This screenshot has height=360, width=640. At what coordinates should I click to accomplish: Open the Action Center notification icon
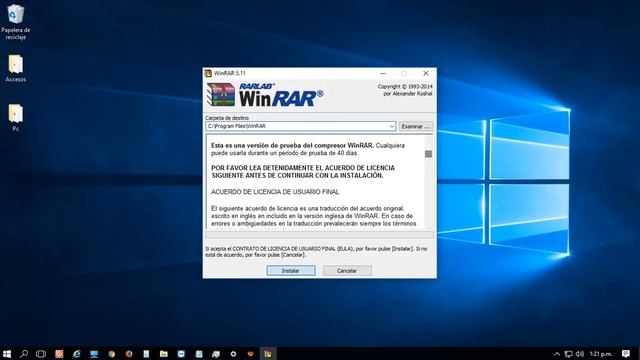tap(626, 354)
